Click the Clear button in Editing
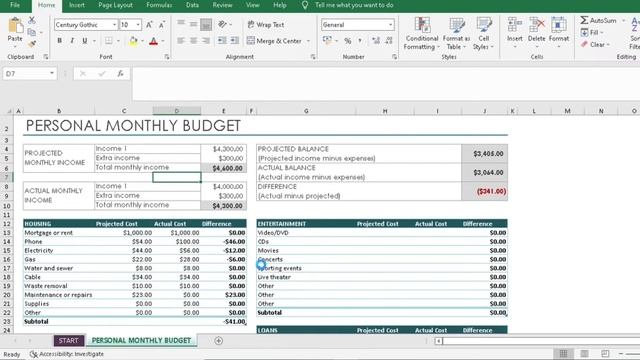The image size is (640, 360). (x=595, y=44)
